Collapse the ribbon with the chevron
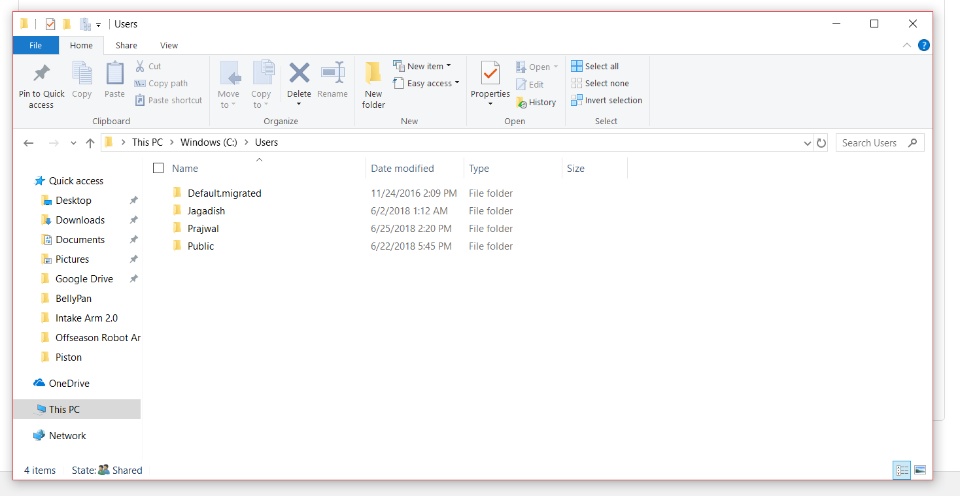This screenshot has width=960, height=496. tap(907, 45)
